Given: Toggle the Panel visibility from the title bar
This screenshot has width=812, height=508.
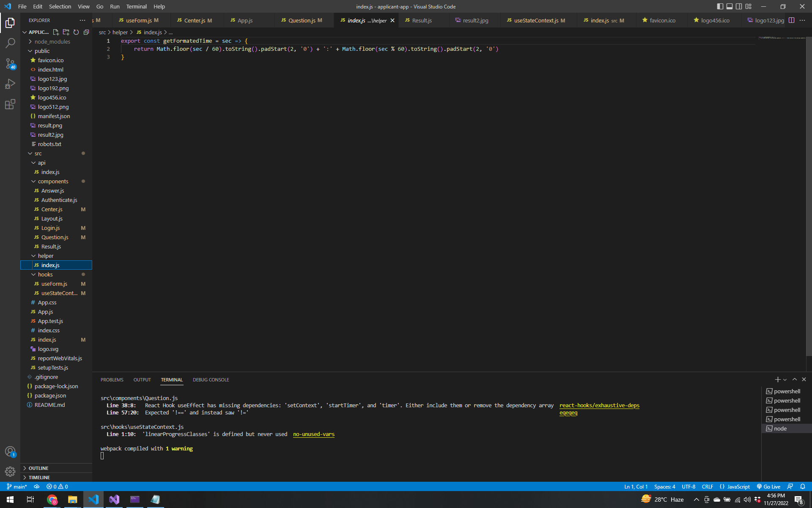Looking at the screenshot, I should pyautogui.click(x=730, y=6).
